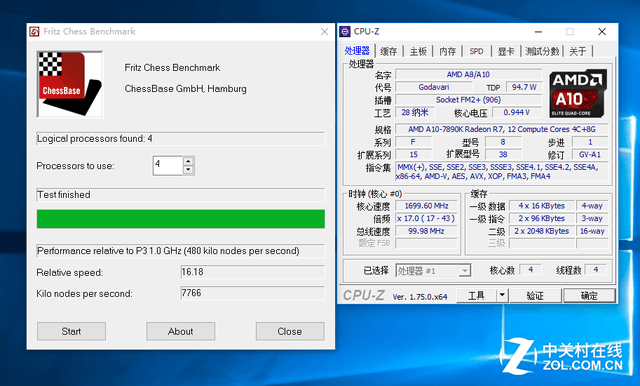Click the 1699.60 MHz core speed value

click(x=426, y=206)
